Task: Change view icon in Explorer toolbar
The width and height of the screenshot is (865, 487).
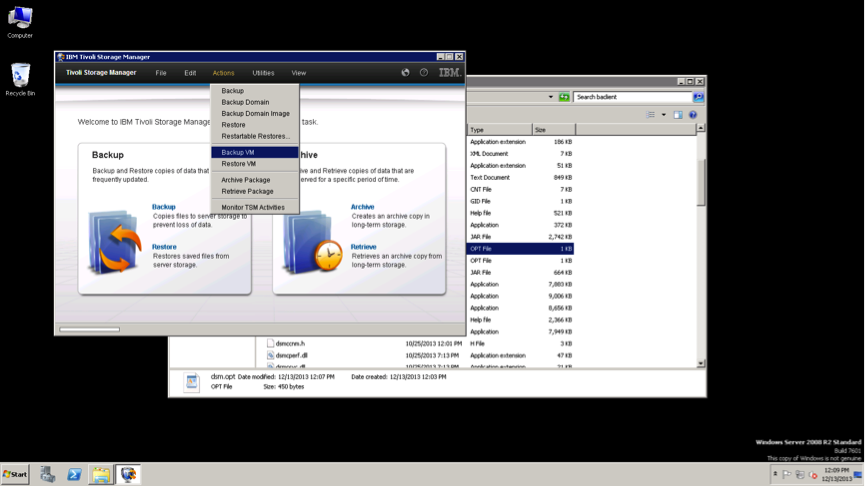Action: [651, 115]
